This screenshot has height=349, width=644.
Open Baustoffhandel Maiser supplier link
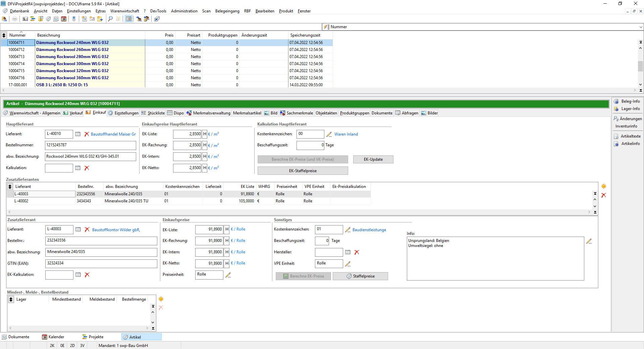click(x=113, y=134)
